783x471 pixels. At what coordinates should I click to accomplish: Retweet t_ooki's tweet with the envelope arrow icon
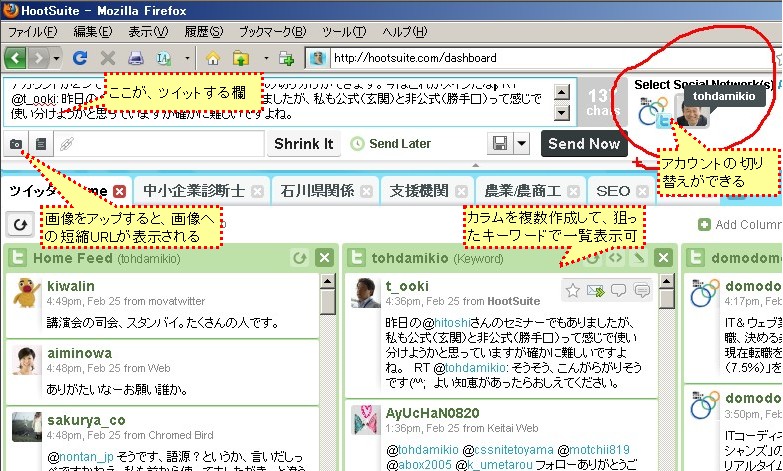pos(596,290)
